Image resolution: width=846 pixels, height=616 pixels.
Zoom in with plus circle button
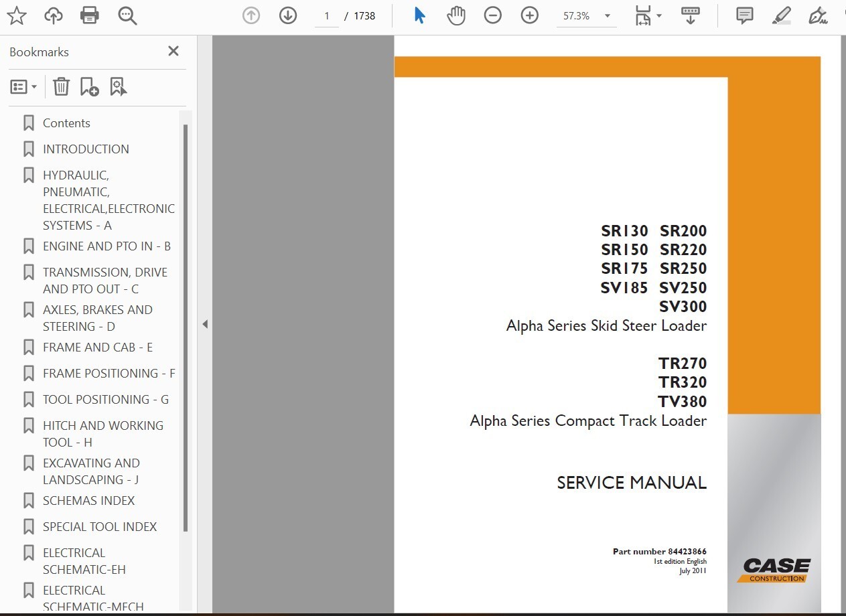coord(530,15)
